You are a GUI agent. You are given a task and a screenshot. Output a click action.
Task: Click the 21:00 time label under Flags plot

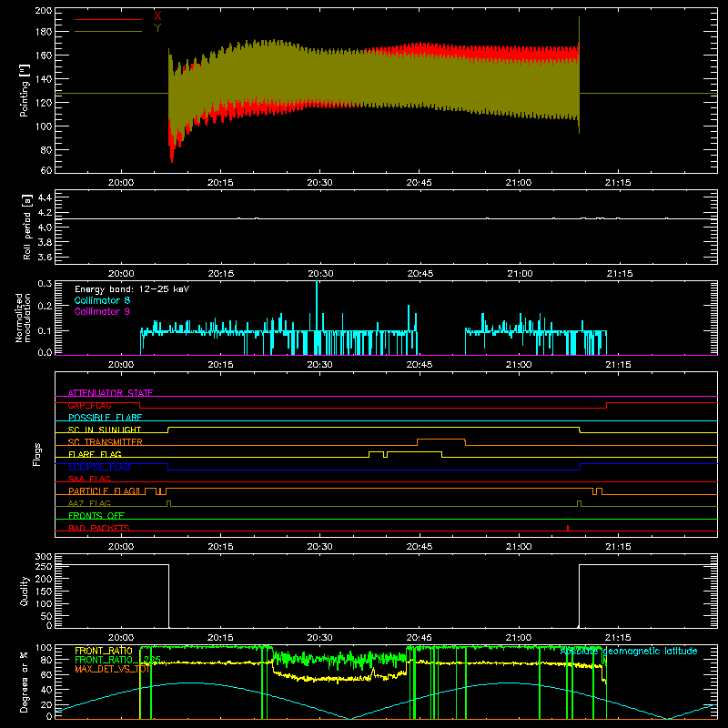click(519, 547)
